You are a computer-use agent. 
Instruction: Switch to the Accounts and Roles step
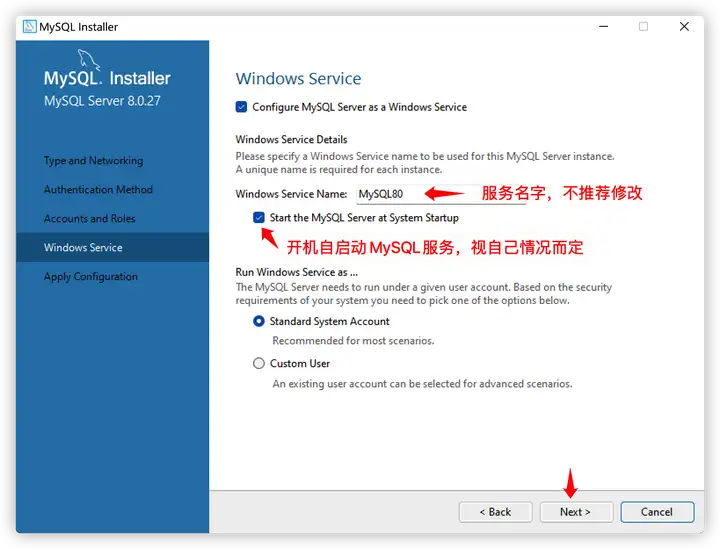[x=90, y=218]
